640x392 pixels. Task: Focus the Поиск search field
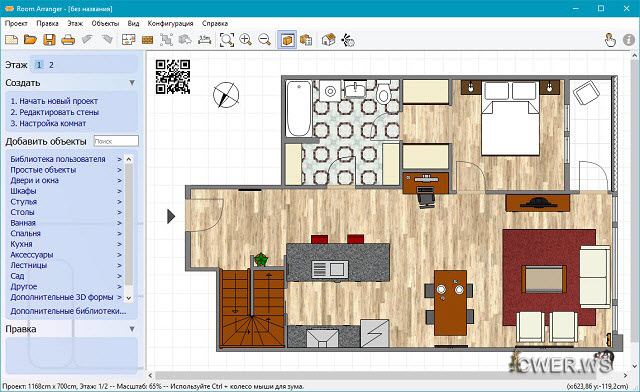[x=116, y=141]
